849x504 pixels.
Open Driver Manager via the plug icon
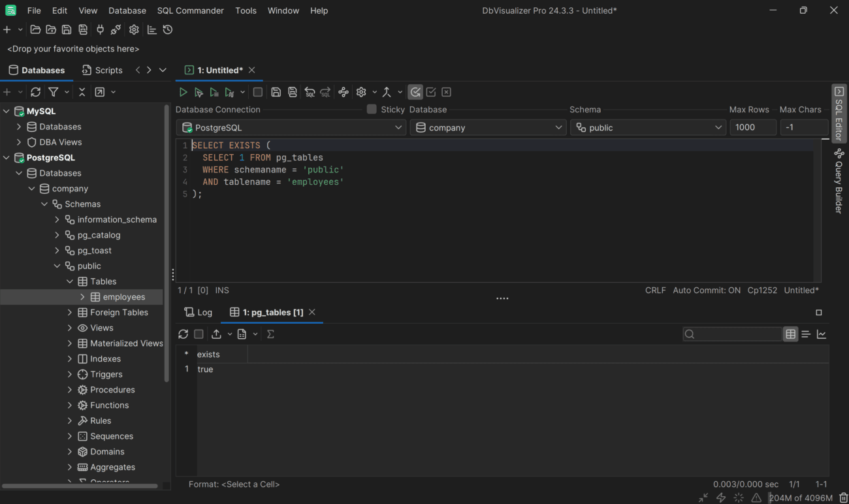(x=100, y=29)
